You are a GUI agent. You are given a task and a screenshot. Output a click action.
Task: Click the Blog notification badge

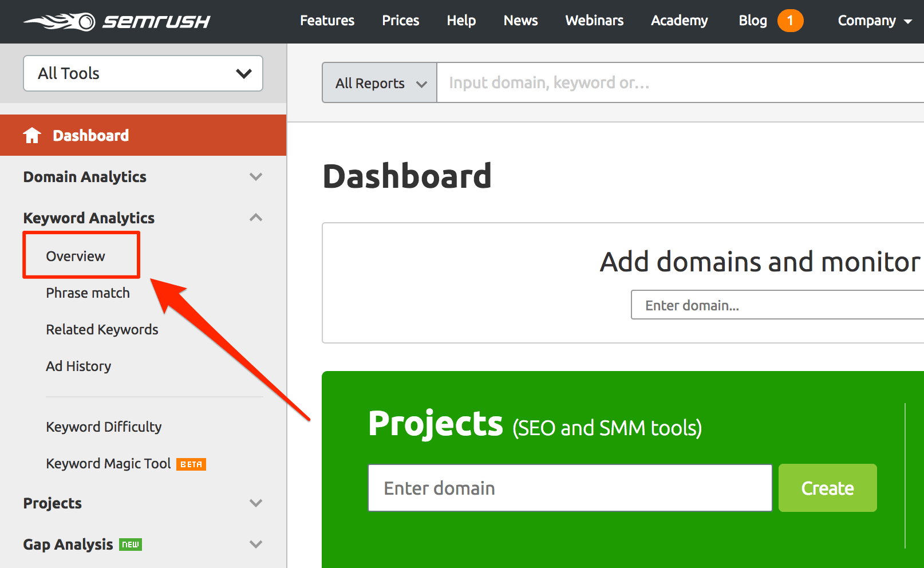pos(790,21)
